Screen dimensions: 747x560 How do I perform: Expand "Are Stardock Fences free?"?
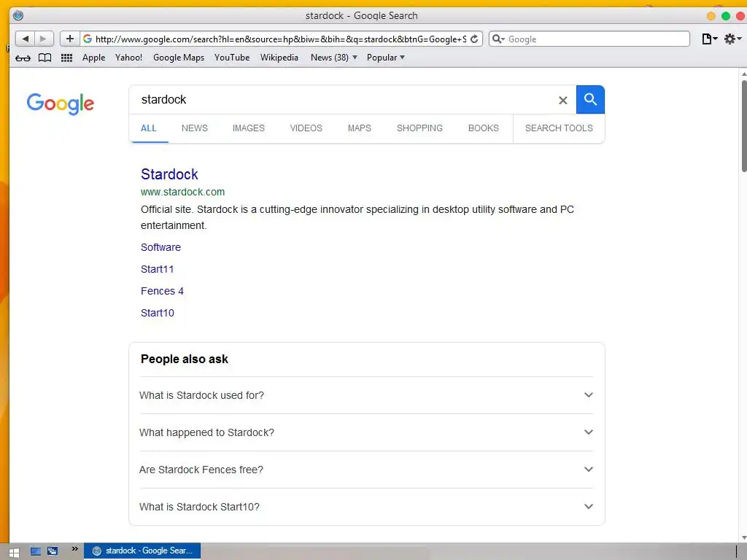(366, 470)
